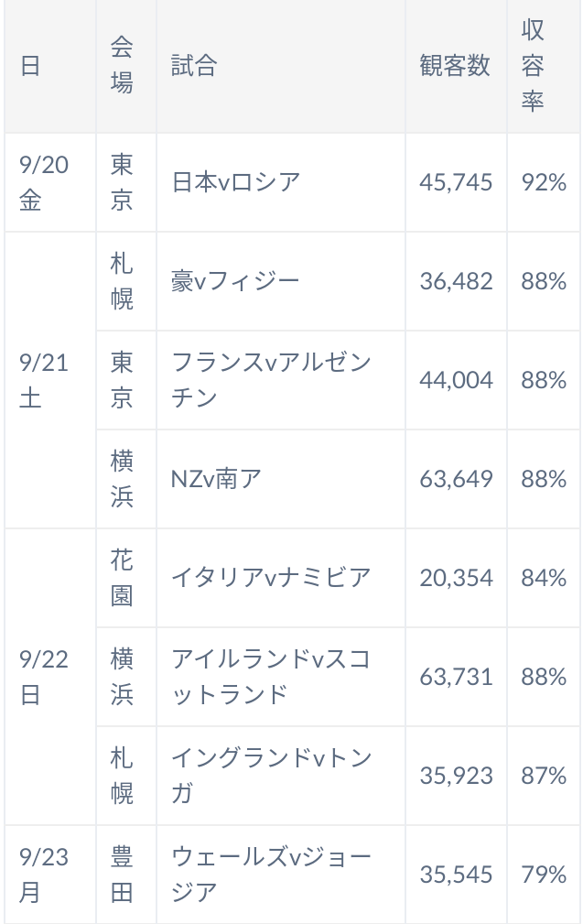The image size is (583, 924).
Task: Select the イングランドvトンガ match cell
Action: [281, 776]
